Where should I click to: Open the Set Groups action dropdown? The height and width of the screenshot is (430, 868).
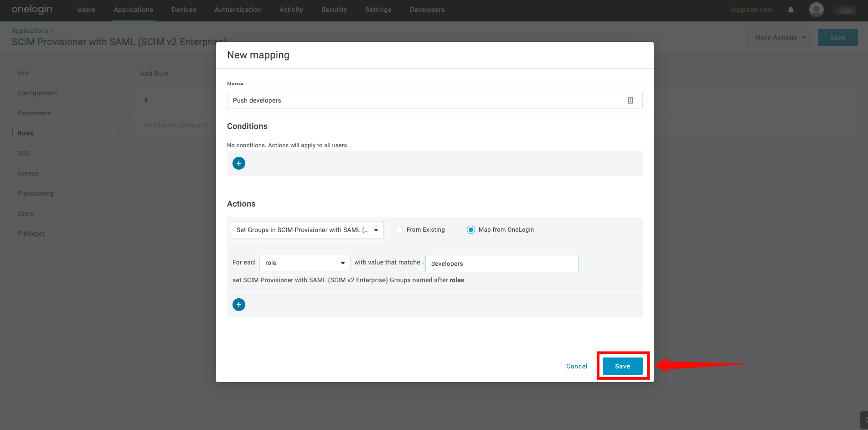point(307,230)
